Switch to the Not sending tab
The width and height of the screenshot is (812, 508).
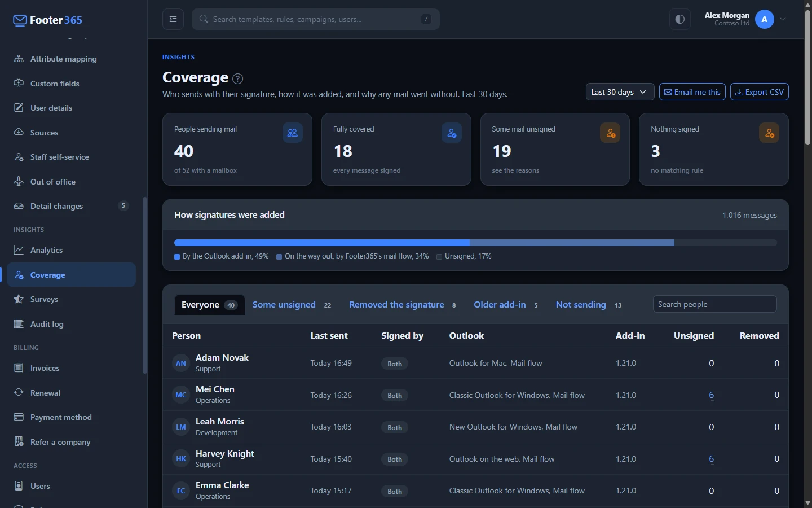(x=588, y=305)
